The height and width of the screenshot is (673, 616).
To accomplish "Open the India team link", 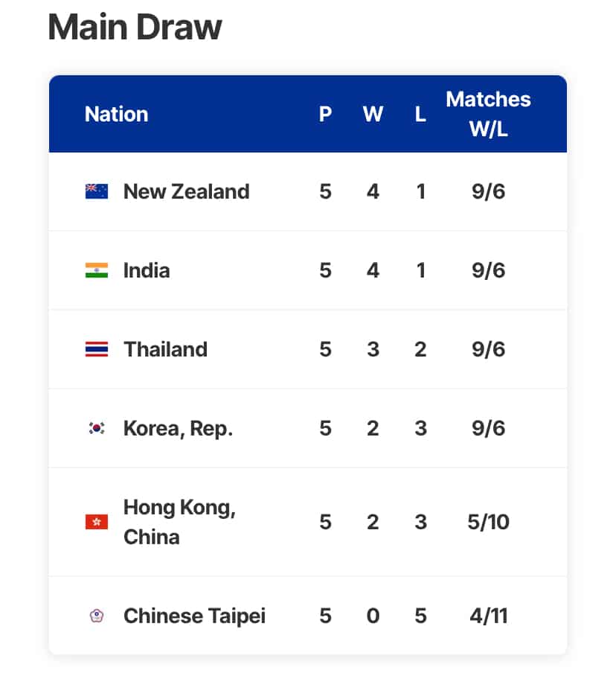I will point(147,270).
